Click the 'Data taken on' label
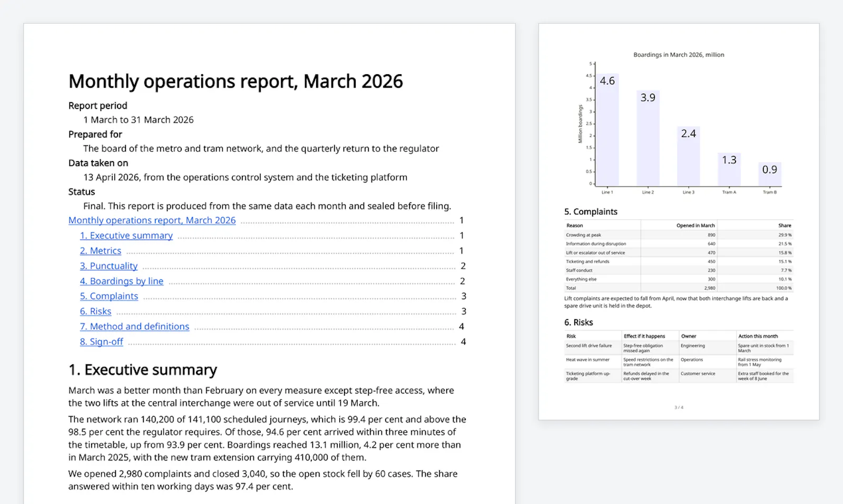843x504 pixels. (99, 163)
